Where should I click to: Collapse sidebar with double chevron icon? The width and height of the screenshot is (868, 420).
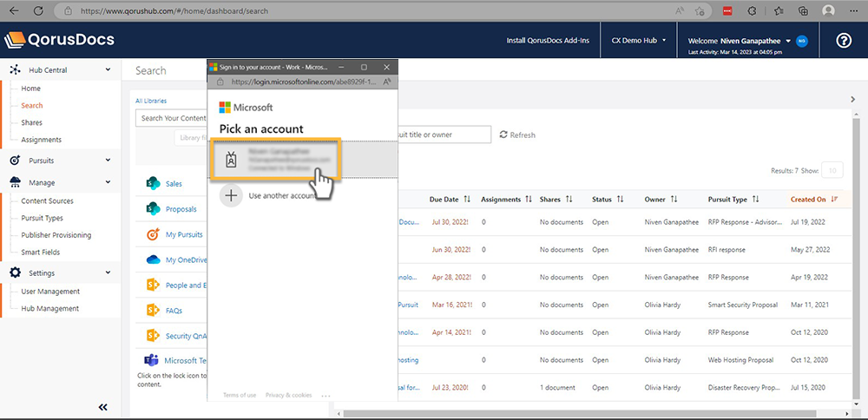coord(103,407)
